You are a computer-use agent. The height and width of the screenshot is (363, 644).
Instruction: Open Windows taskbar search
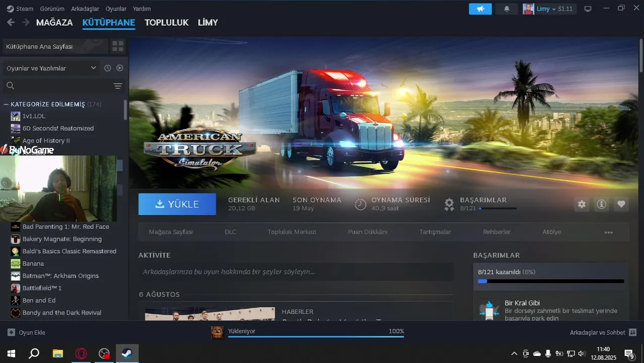click(34, 353)
